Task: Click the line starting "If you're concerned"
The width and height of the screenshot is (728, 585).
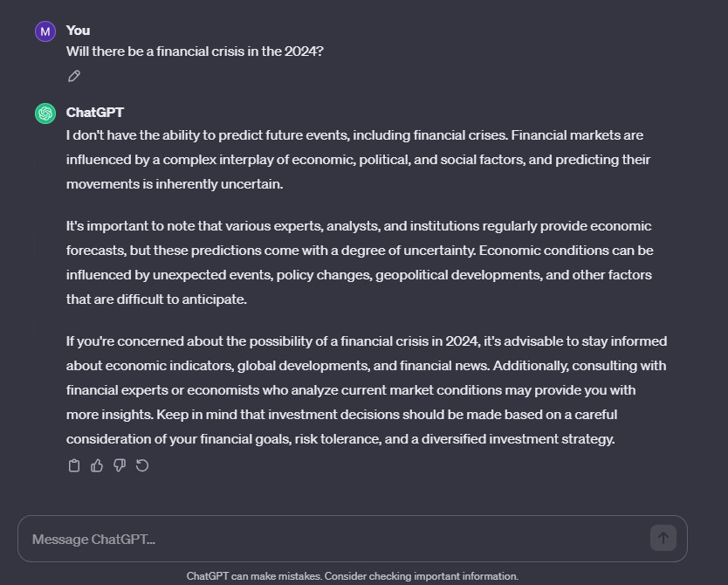Action: (366, 341)
